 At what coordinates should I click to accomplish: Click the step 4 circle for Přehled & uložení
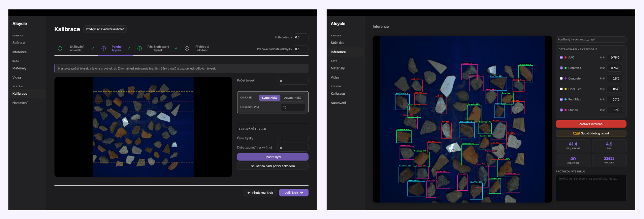click(x=187, y=49)
